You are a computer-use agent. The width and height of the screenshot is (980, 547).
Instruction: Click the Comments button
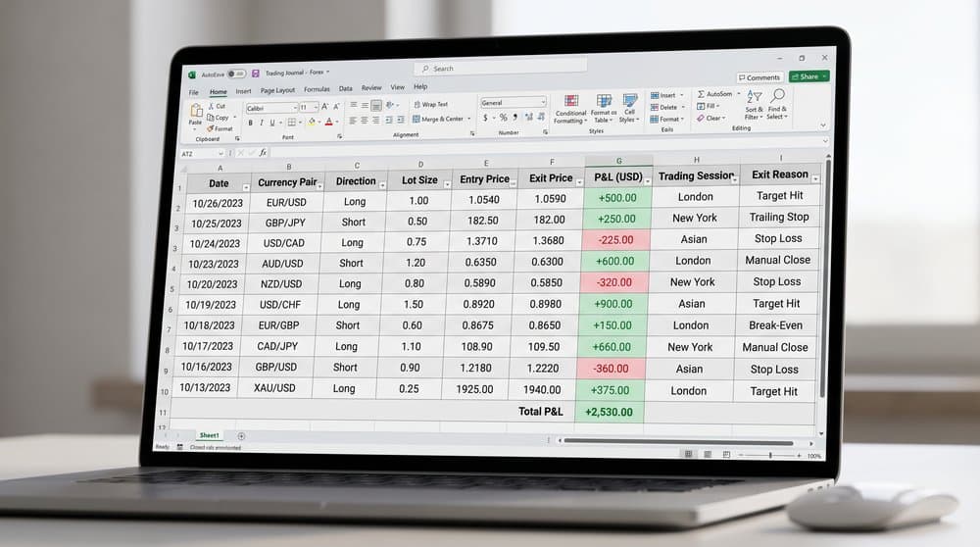(x=759, y=77)
